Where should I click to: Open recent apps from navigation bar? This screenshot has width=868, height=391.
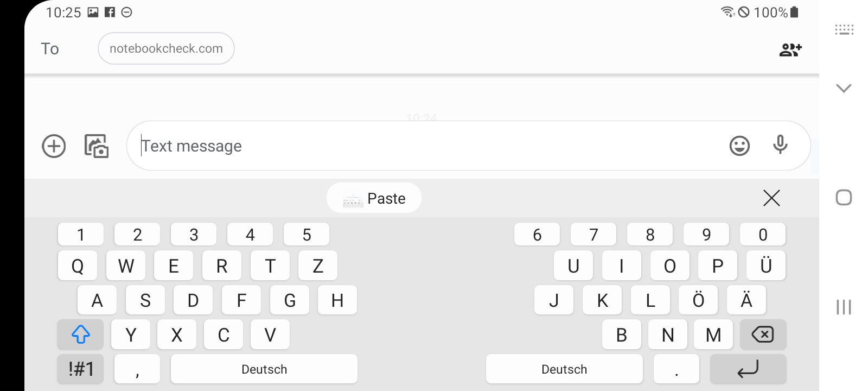tap(844, 307)
